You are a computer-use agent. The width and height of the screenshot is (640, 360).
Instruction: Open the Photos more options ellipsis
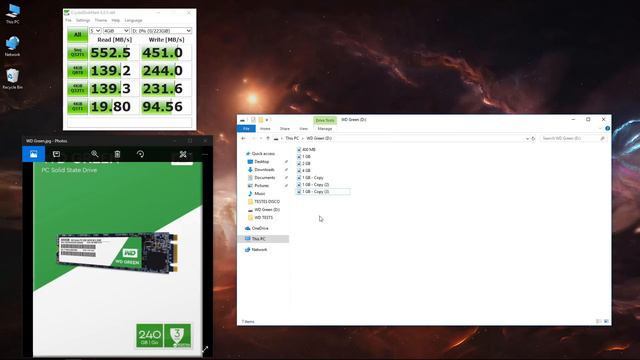pos(205,154)
